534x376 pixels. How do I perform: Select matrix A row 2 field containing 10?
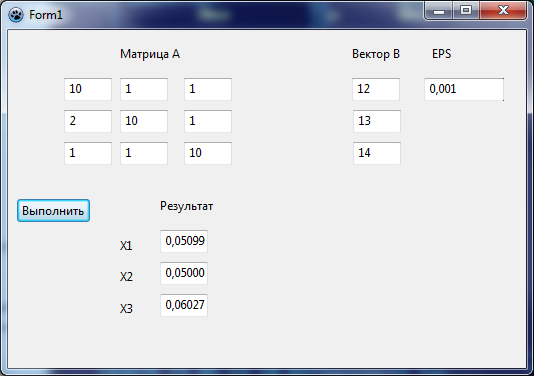click(144, 121)
